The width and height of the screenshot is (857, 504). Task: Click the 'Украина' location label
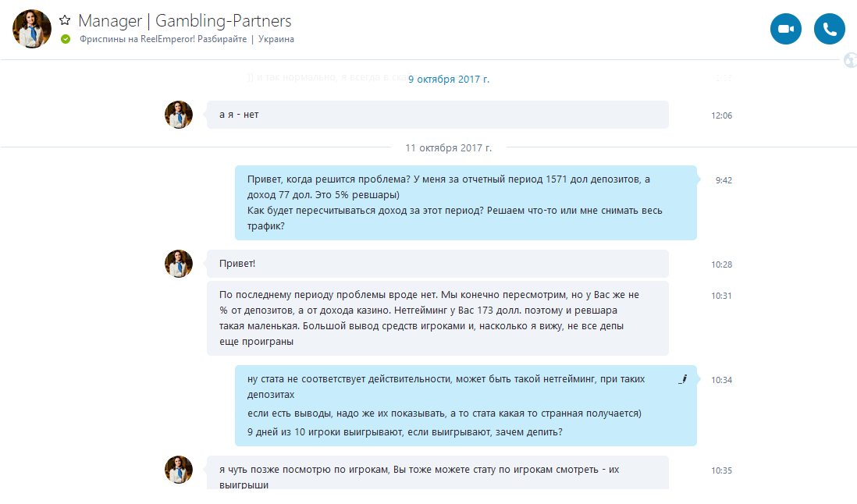tap(276, 39)
